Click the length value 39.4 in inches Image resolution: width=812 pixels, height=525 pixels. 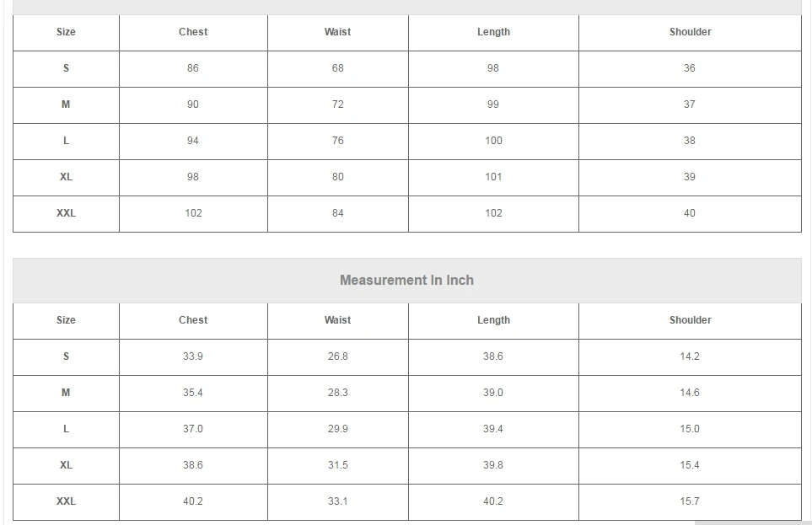[493, 429]
